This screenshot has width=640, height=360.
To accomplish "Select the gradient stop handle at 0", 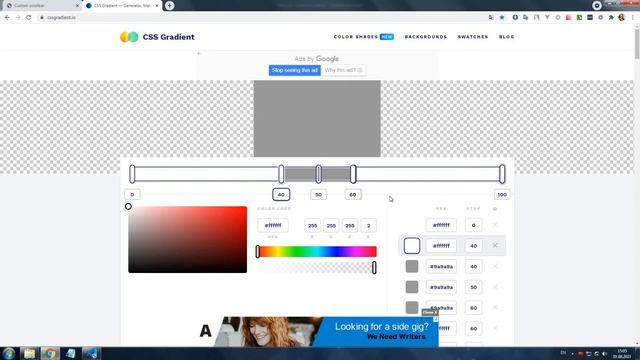I will pos(132,174).
